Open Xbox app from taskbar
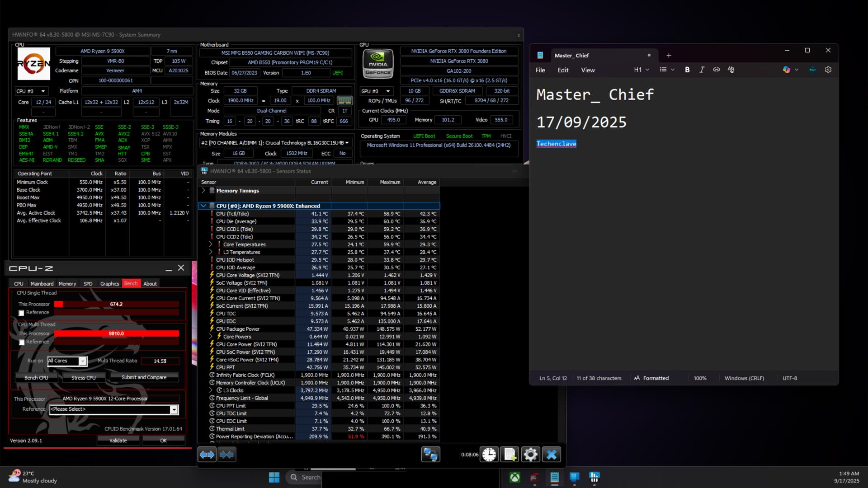 [515, 477]
